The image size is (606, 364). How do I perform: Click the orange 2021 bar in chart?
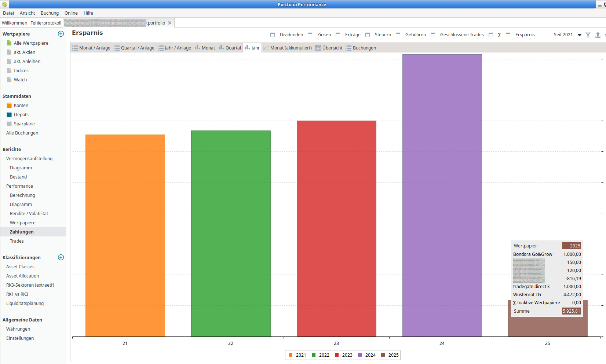tap(125, 235)
